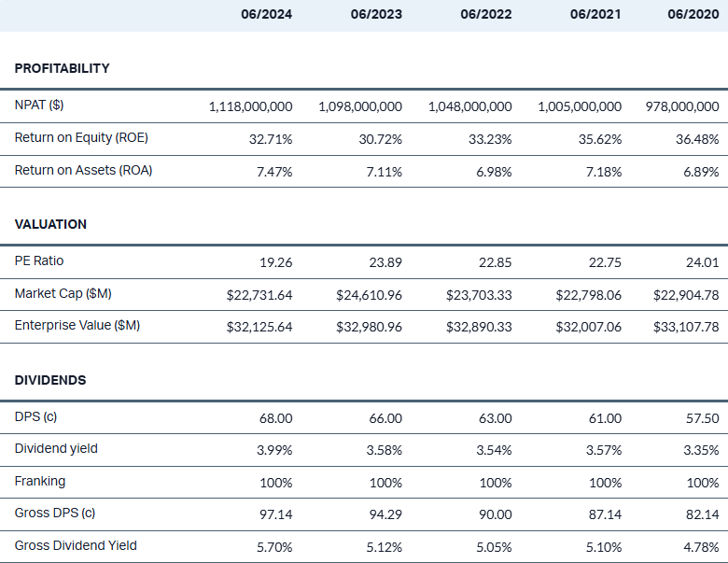Select the VALUATION section heading
Viewport: 728px width, 563px height.
pos(50,225)
